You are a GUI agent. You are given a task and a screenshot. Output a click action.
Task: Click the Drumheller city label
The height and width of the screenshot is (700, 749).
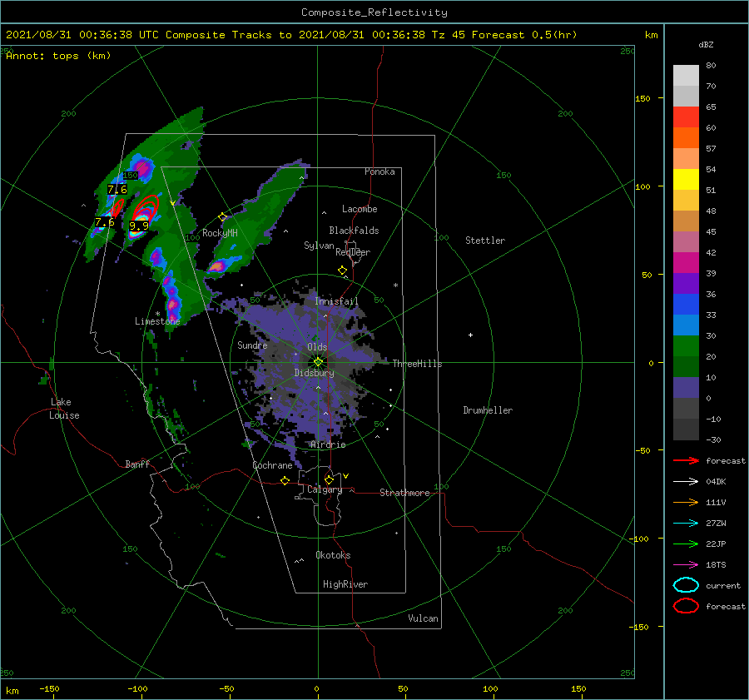click(x=488, y=410)
